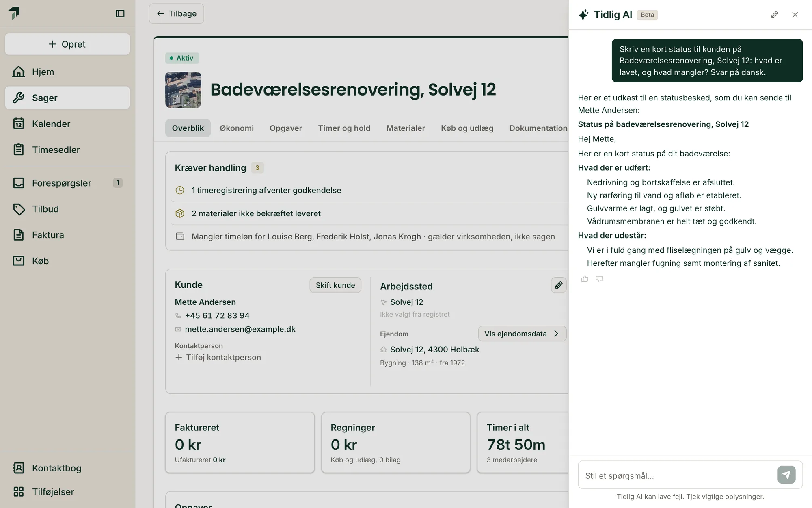Go to Timesedler
This screenshot has height=508, width=812.
(x=67, y=150)
